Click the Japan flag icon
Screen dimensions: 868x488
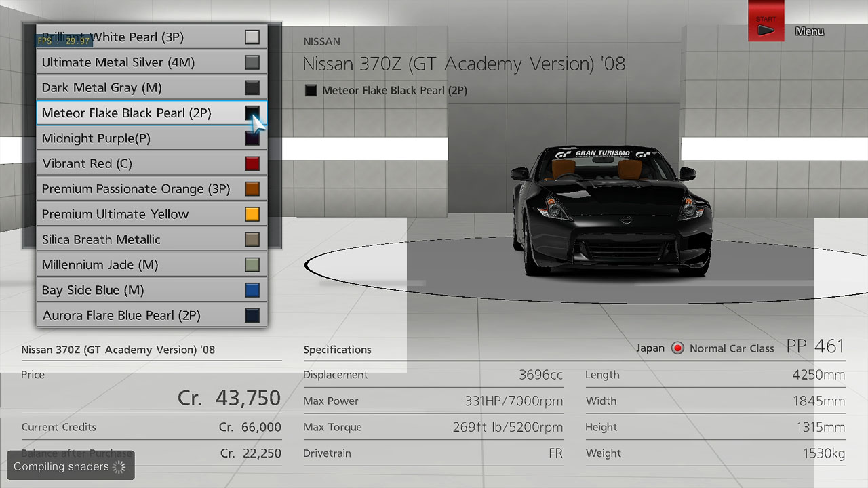click(x=677, y=348)
